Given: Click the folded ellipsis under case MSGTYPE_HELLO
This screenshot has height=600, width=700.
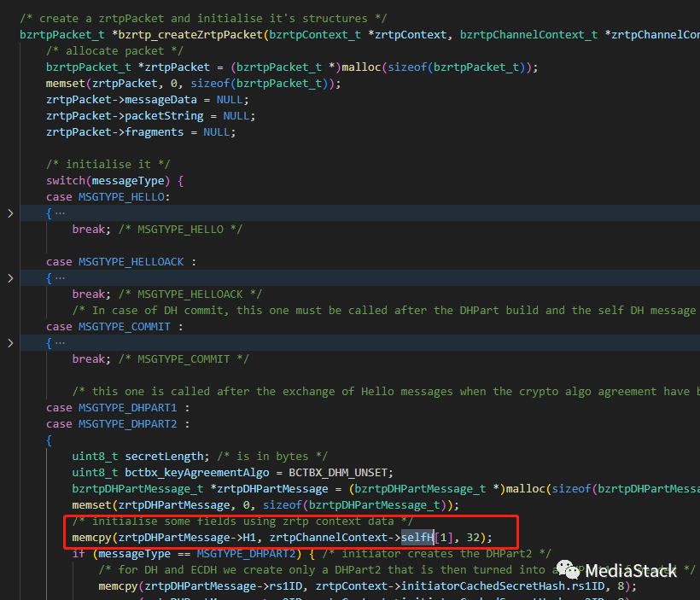Looking at the screenshot, I should tap(59, 213).
